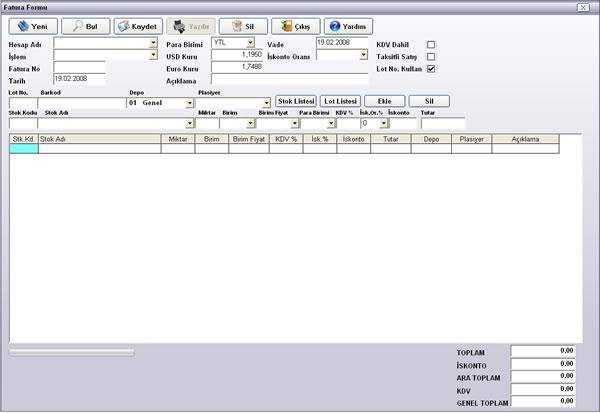Click the Stok Adı grid column header
The height and width of the screenshot is (413, 600).
point(100,139)
